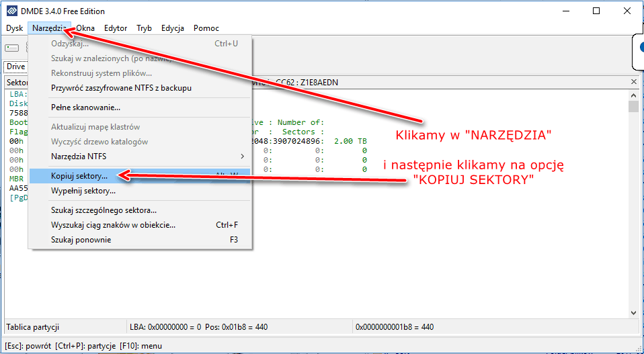The image size is (644, 354).
Task: Click the DMDE application logo icon
Action: point(11,11)
